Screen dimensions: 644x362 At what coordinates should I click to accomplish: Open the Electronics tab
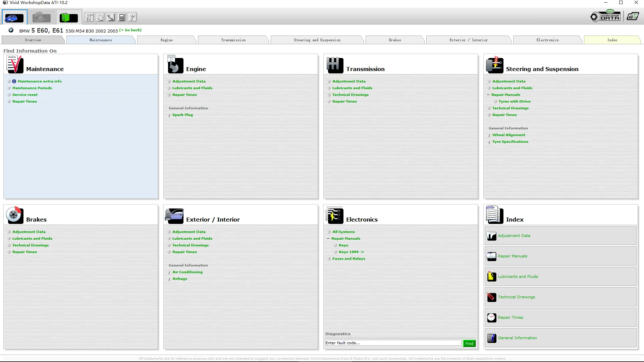[x=547, y=40]
